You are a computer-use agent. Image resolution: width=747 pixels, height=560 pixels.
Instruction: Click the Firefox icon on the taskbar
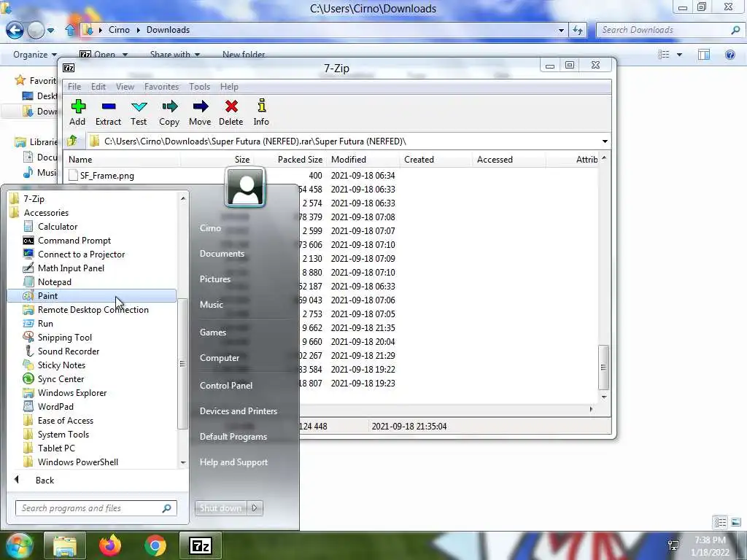pyautogui.click(x=110, y=545)
